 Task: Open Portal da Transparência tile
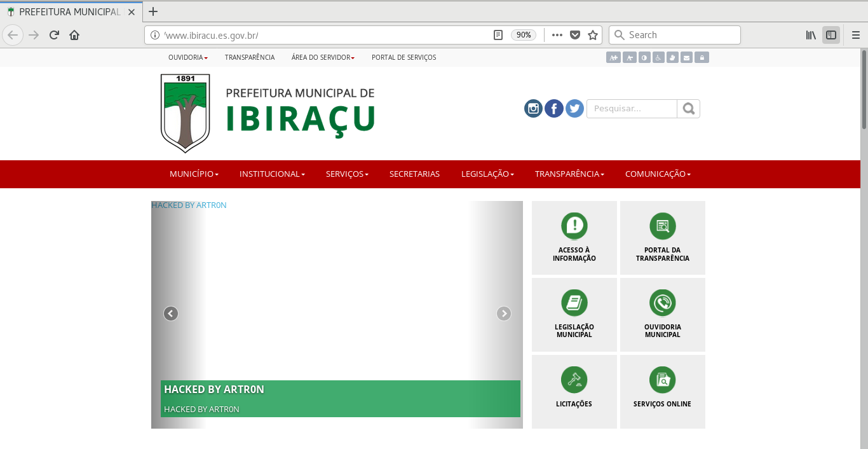(x=663, y=238)
